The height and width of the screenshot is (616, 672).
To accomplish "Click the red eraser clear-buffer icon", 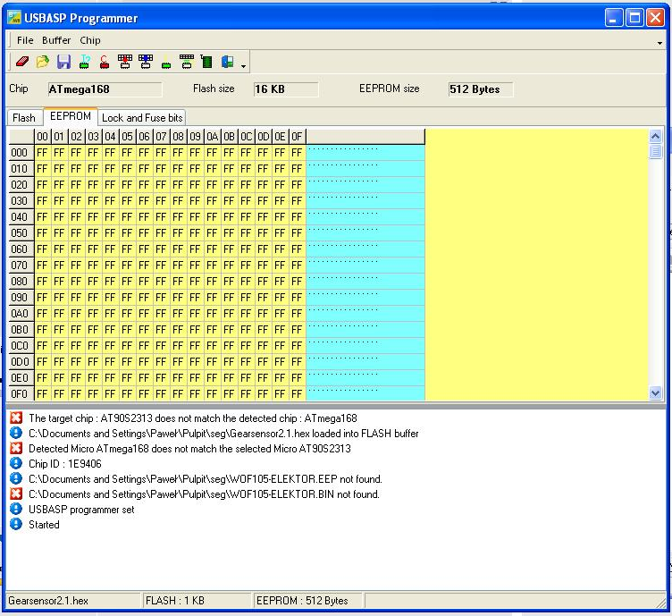I will coord(22,63).
